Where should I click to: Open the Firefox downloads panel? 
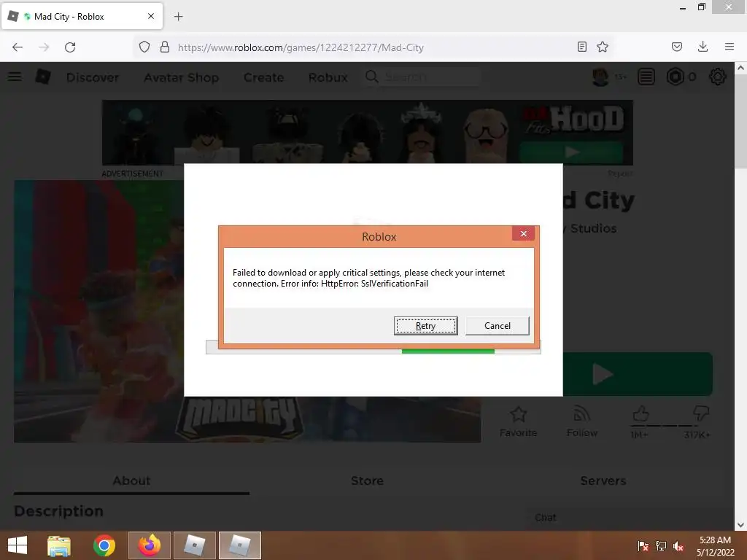click(x=703, y=47)
